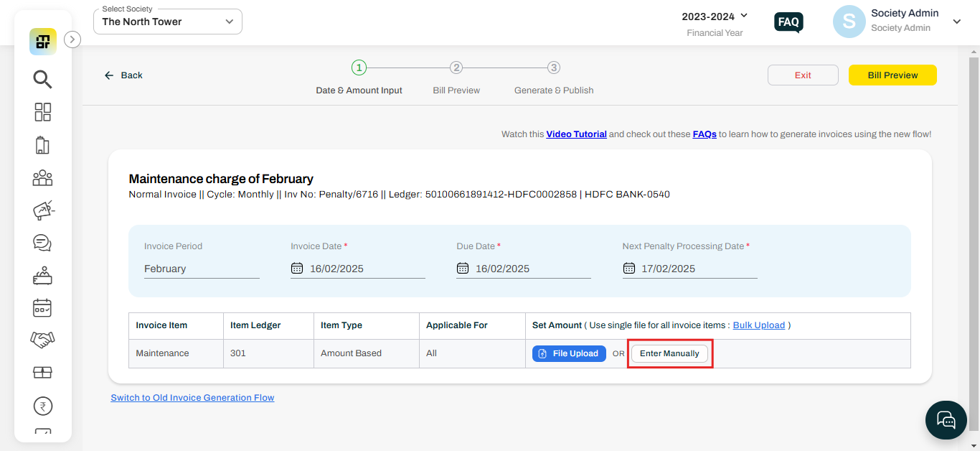The image size is (980, 451).
Task: Click the handshake icon in sidebar
Action: point(42,340)
